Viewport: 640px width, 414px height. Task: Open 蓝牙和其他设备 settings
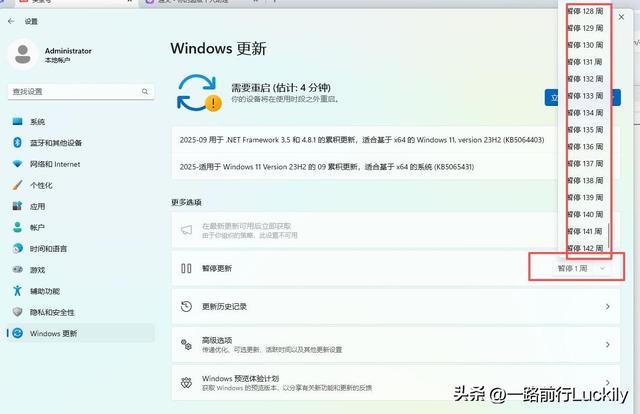pos(81,142)
